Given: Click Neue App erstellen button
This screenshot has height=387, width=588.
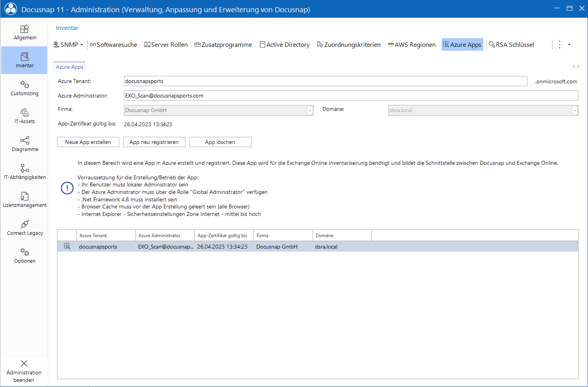Looking at the screenshot, I should click(88, 142).
